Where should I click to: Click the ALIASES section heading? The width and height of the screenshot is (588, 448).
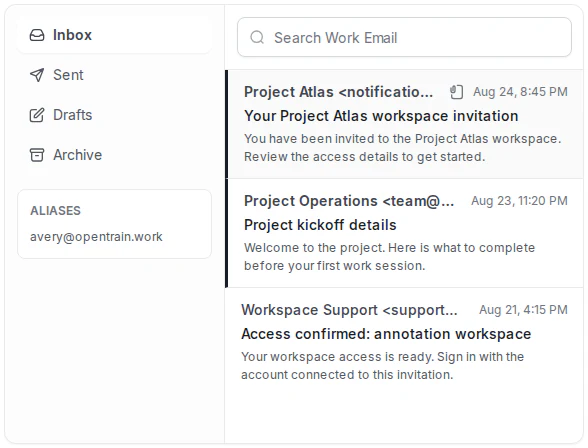[x=56, y=211]
